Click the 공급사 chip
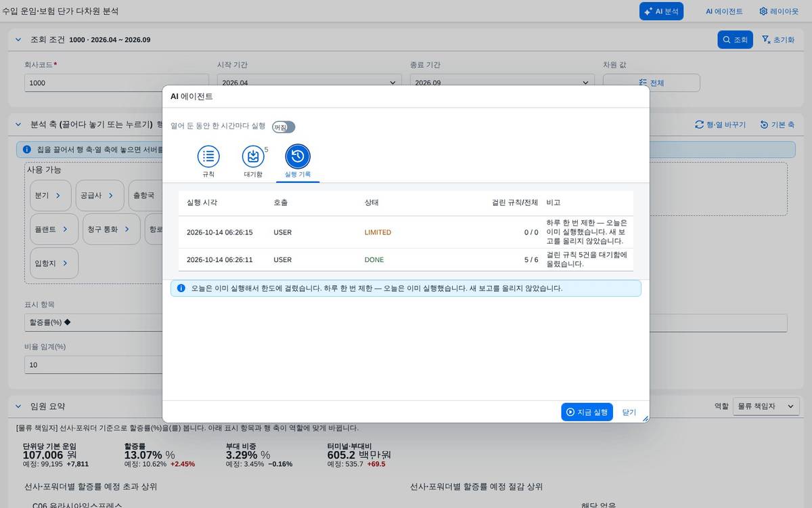The height and width of the screenshot is (508, 812). pos(99,195)
